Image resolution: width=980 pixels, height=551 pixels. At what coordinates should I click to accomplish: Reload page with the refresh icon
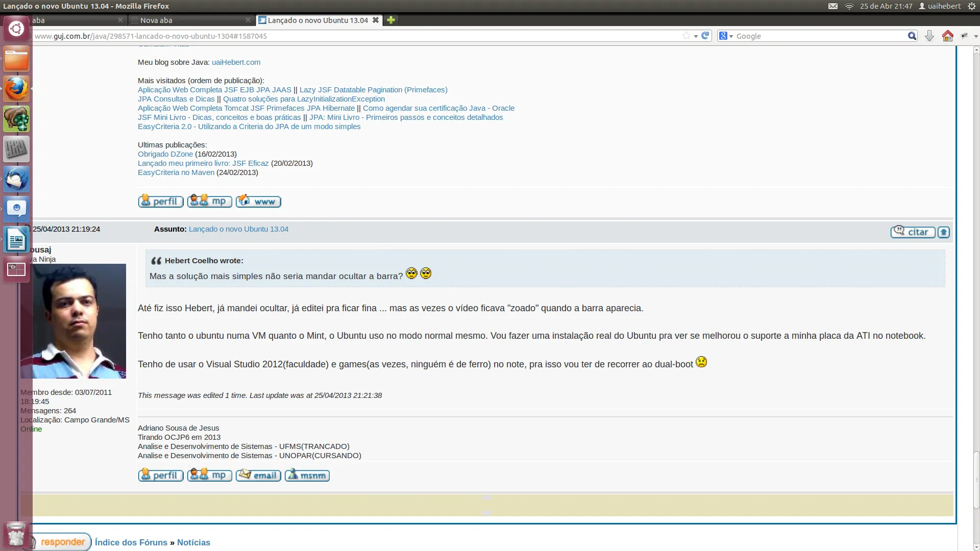(x=705, y=36)
